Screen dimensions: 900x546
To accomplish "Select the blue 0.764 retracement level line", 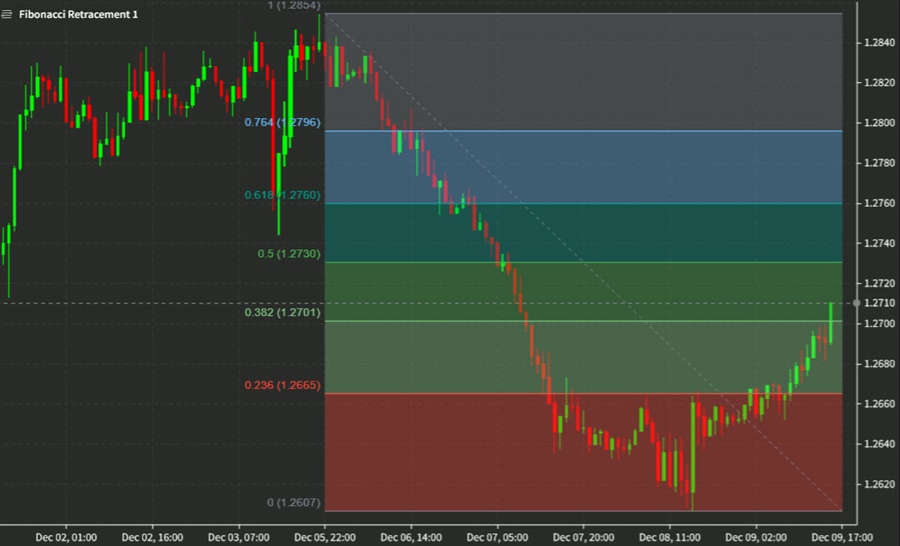I will coord(583,131).
